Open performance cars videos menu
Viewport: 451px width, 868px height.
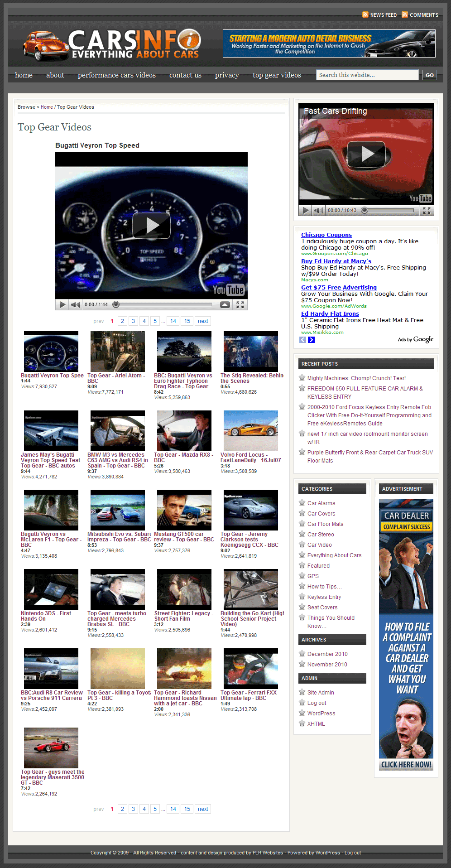117,75
